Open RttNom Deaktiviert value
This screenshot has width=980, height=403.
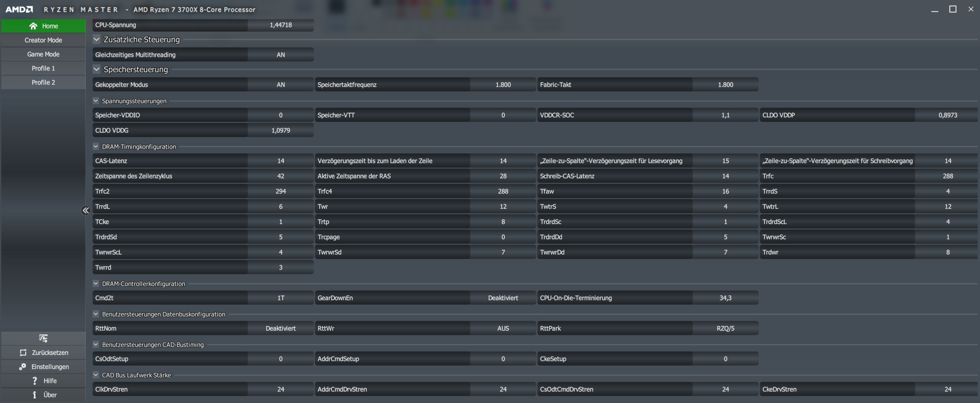click(x=280, y=328)
